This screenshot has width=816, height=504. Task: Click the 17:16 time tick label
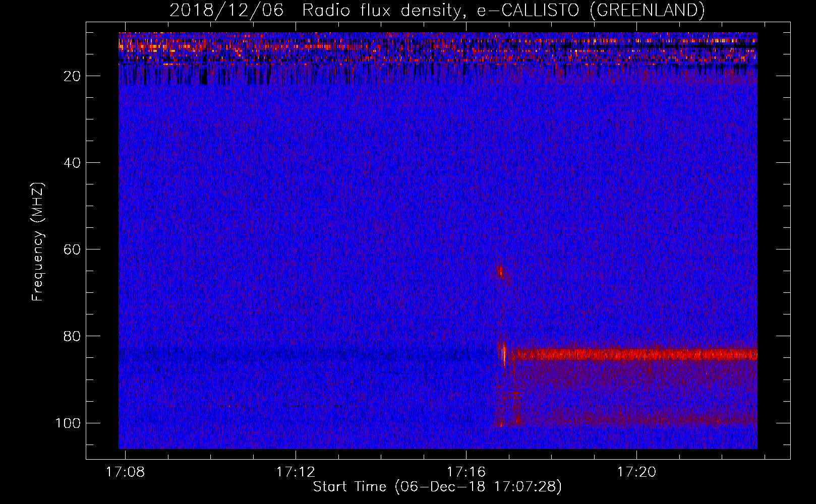[x=466, y=472]
